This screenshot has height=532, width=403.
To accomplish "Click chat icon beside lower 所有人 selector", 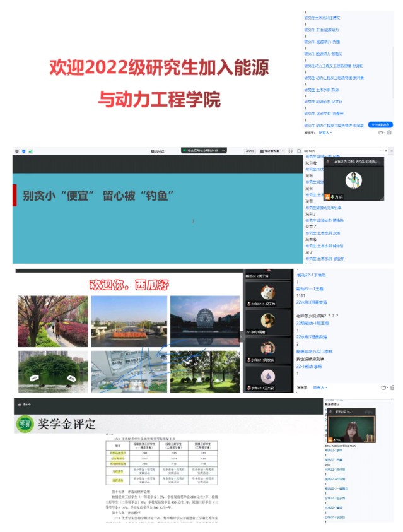I will point(383,387).
